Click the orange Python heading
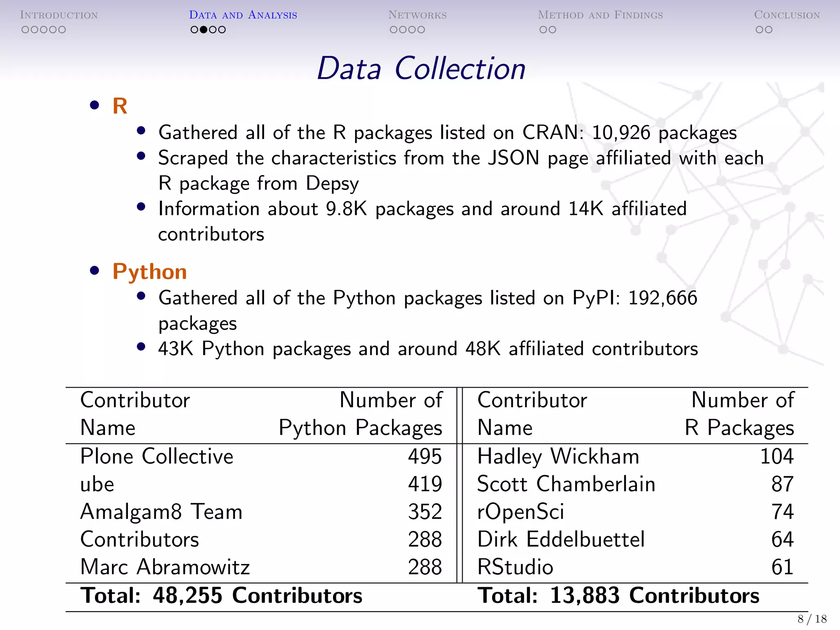This screenshot has height=630, width=840. (150, 272)
